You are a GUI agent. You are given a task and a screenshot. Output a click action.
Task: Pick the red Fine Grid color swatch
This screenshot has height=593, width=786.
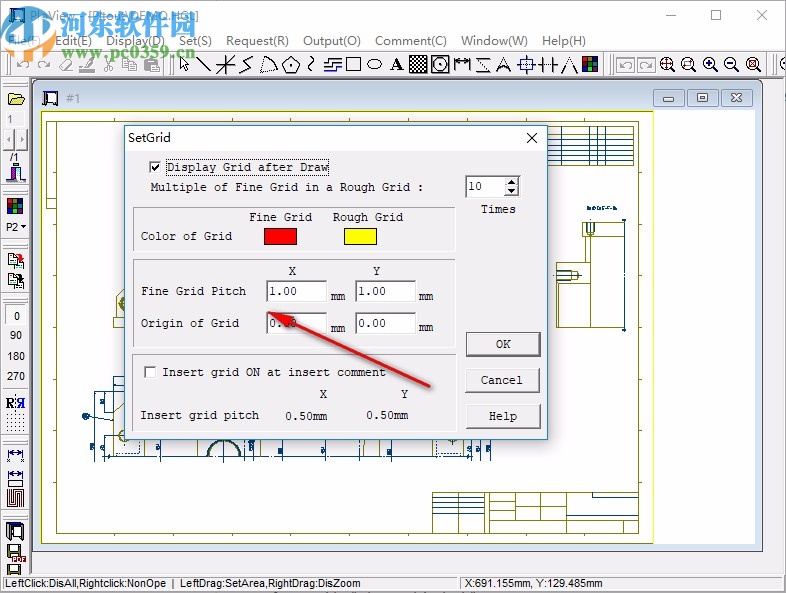[x=280, y=236]
